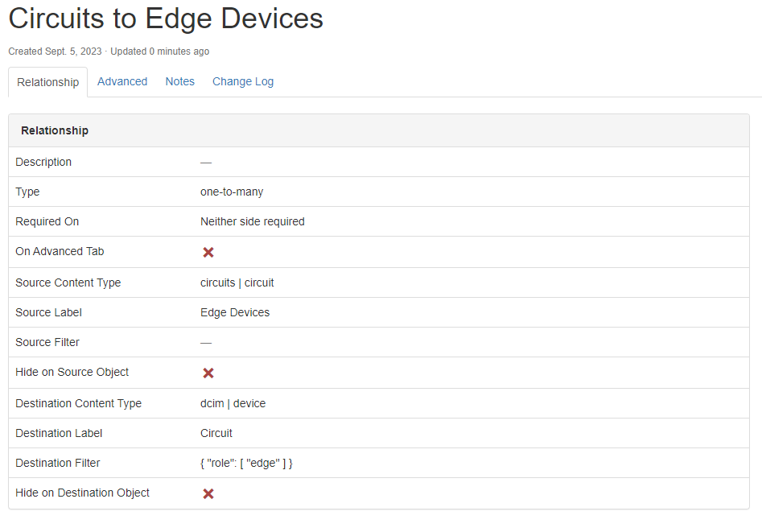Click the red X for Hide on Source Object
The image size is (762, 532).
pyautogui.click(x=208, y=373)
